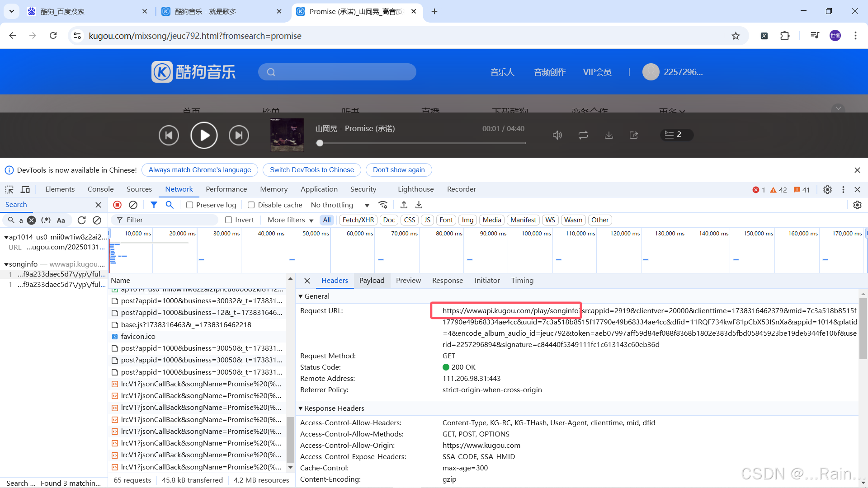The image size is (868, 488).
Task: Toggle device toolbar icon in DevTools
Action: [25, 189]
